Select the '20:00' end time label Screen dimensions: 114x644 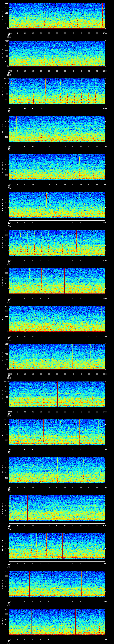tap(105, 147)
